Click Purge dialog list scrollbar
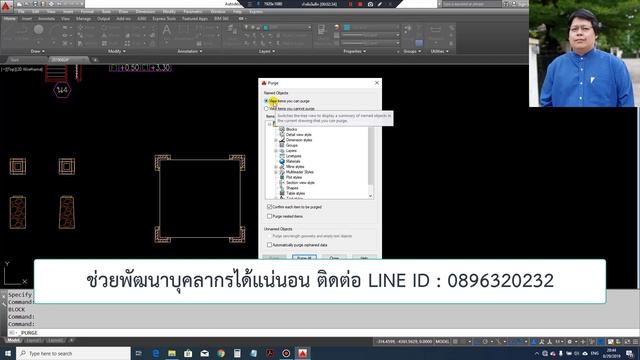The image size is (640, 360). [371, 157]
